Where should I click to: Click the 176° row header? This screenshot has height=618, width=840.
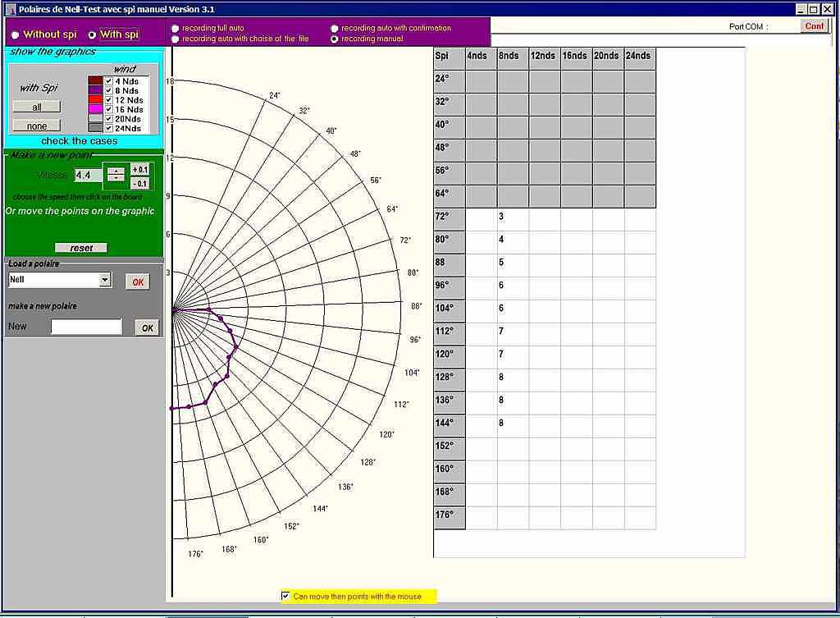pos(450,518)
